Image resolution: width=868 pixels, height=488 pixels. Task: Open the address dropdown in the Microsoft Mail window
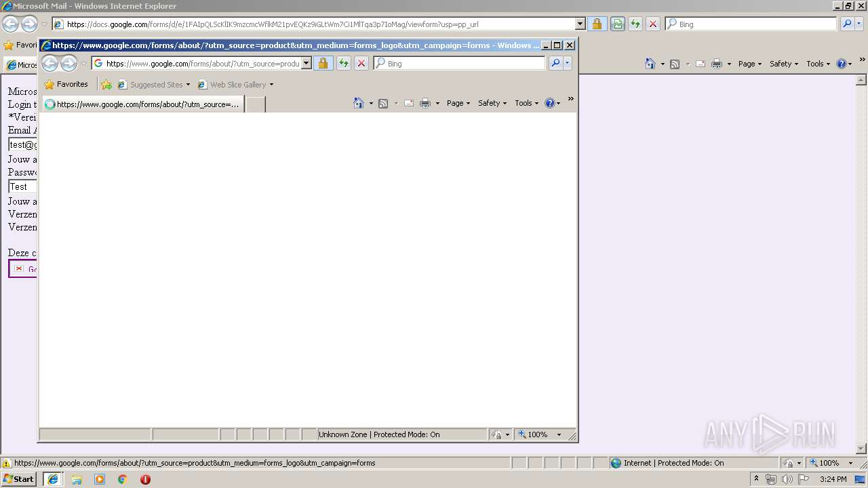click(x=580, y=24)
